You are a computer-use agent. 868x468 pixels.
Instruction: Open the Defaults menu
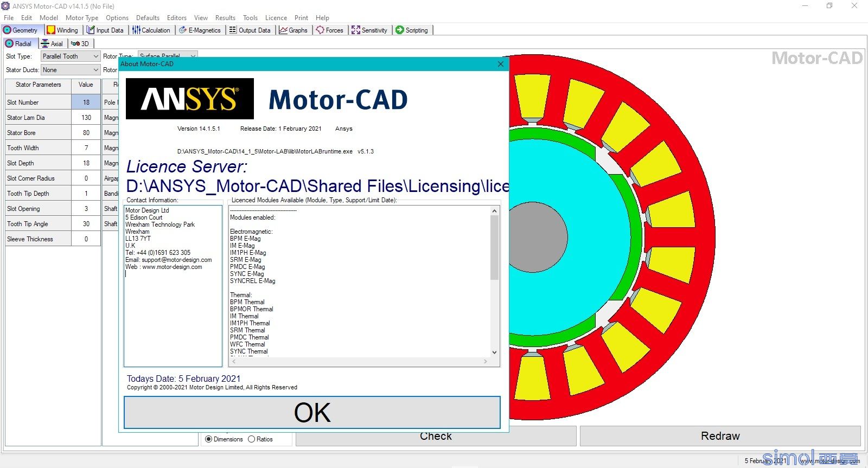[x=148, y=18]
